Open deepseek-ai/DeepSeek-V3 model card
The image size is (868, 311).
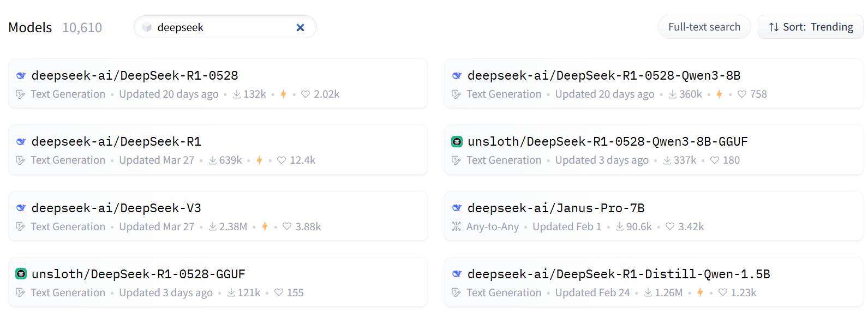pos(218,216)
